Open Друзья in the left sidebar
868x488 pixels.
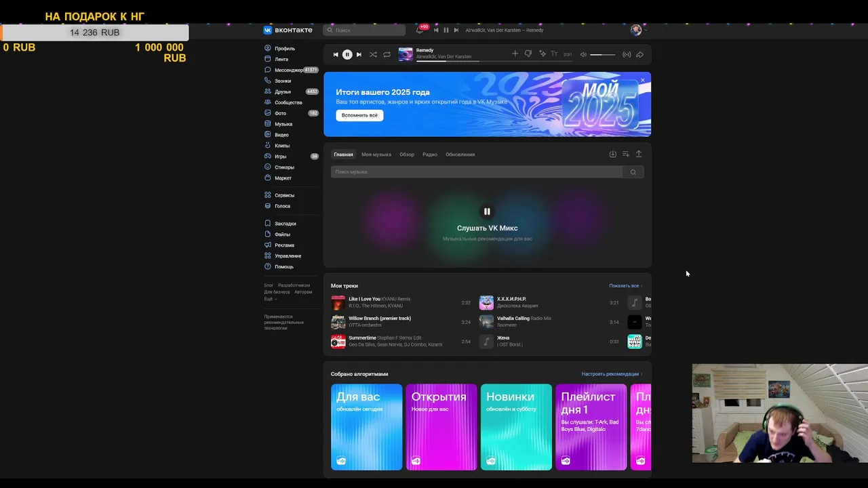click(291, 91)
